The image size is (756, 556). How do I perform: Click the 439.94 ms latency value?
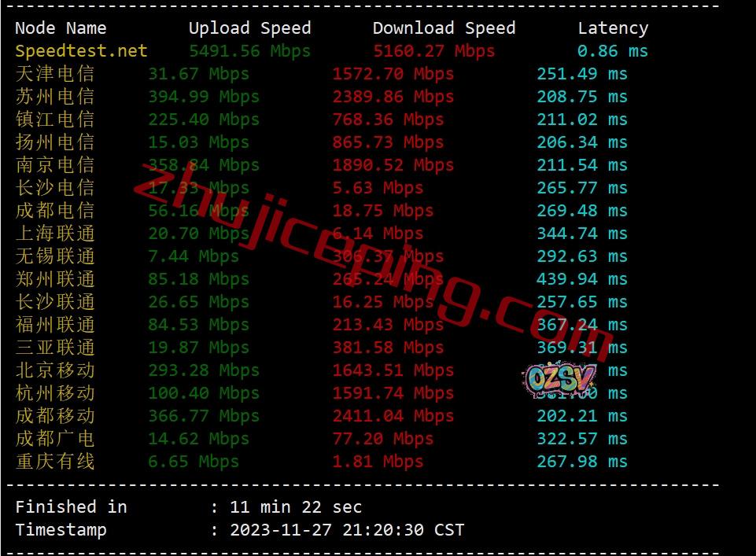tap(582, 279)
